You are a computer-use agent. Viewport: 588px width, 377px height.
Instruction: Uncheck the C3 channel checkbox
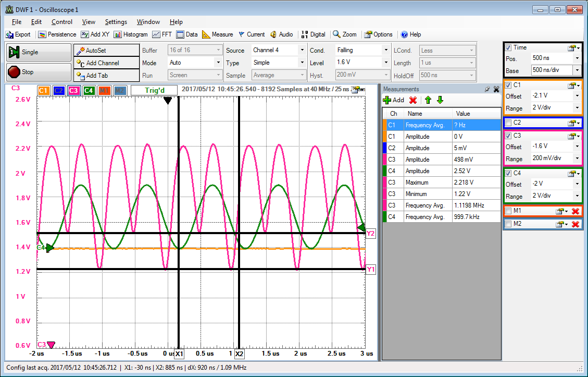tap(508, 136)
